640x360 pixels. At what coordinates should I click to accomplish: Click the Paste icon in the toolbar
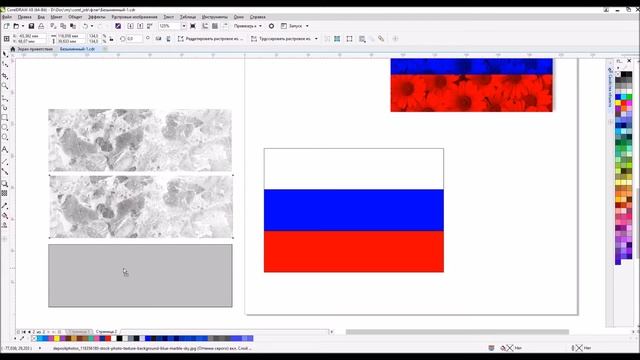[73, 26]
